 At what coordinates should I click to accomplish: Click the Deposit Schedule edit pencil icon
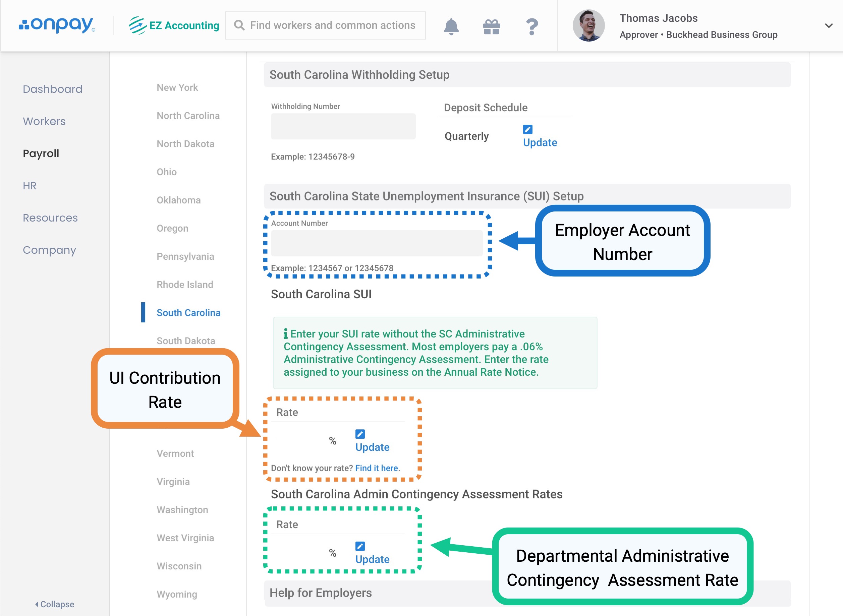click(x=527, y=129)
